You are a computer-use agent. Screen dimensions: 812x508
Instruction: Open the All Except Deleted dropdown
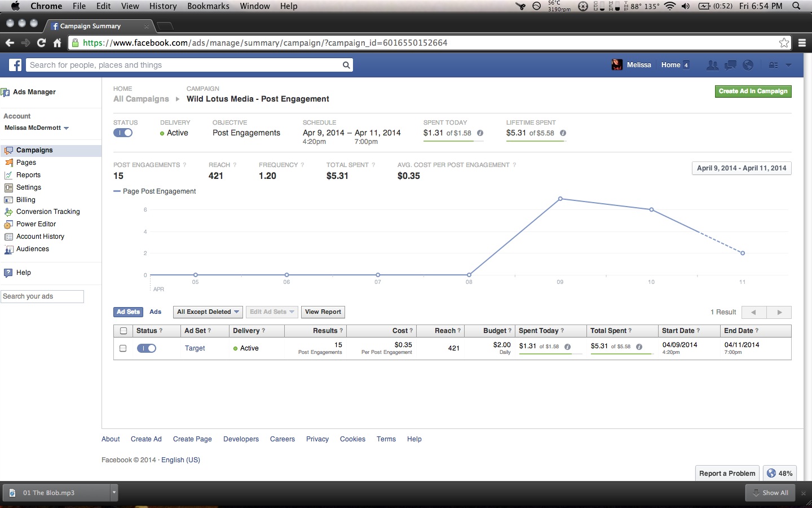pos(208,312)
